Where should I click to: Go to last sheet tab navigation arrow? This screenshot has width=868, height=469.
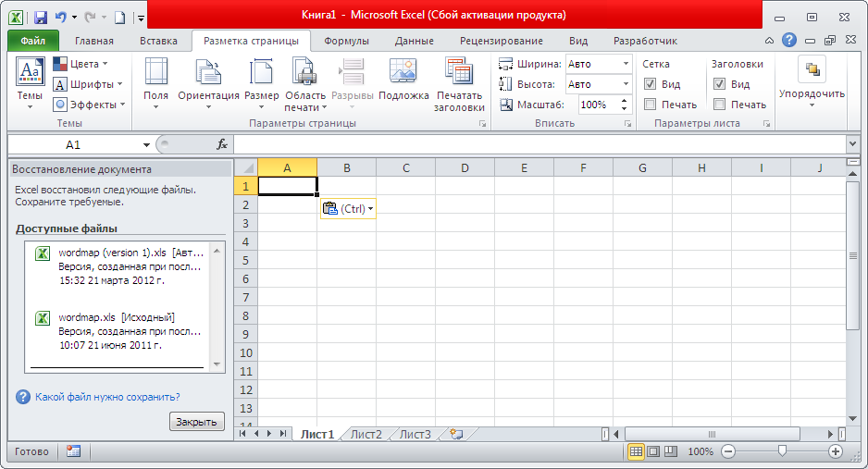[283, 434]
